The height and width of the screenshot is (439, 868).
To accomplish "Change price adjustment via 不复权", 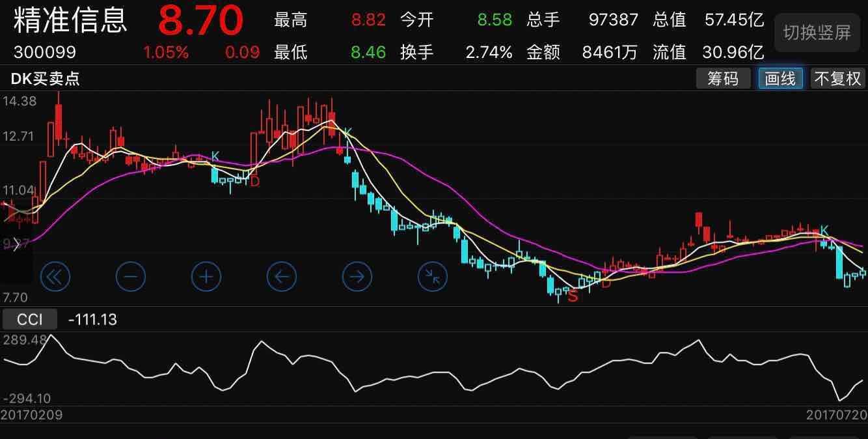I will (838, 79).
